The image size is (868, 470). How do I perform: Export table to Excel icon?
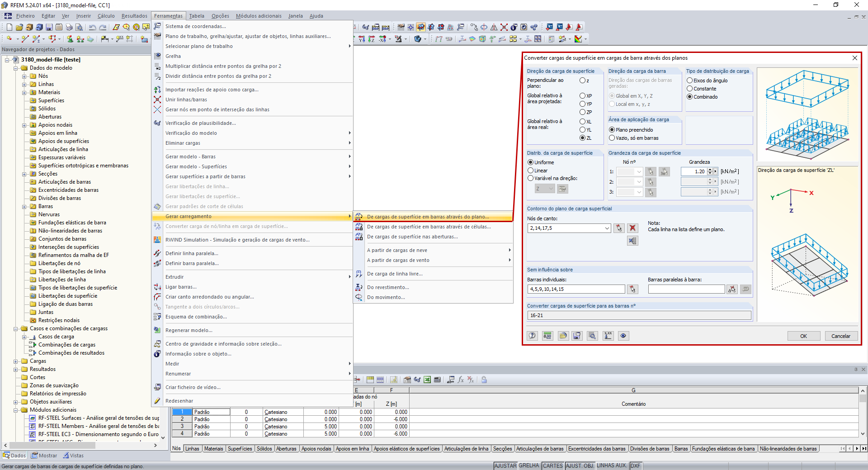pyautogui.click(x=427, y=380)
